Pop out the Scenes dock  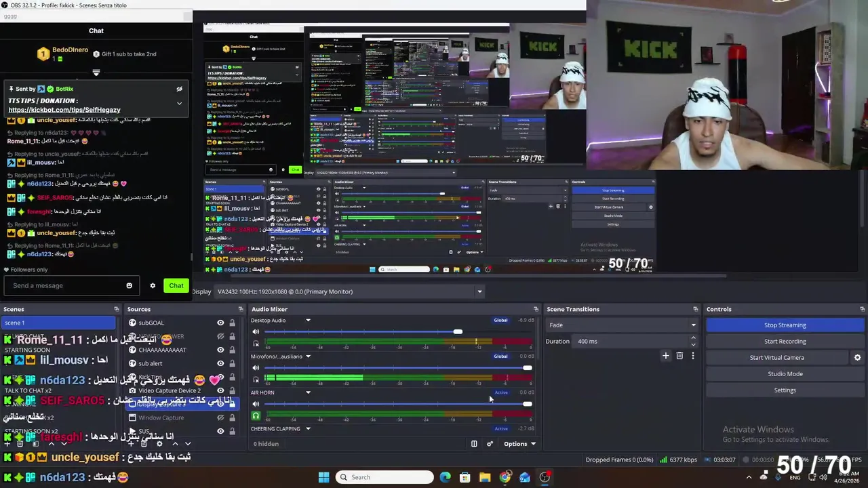(117, 309)
